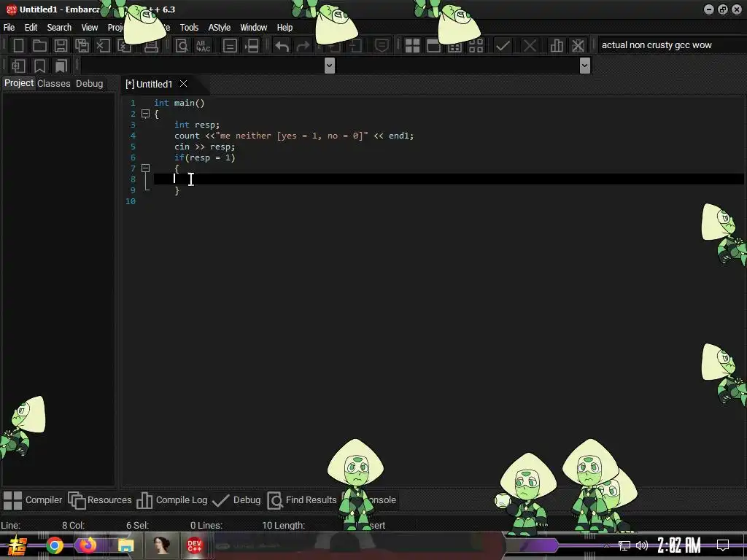Switch to the Project sidebar tab

coord(19,83)
